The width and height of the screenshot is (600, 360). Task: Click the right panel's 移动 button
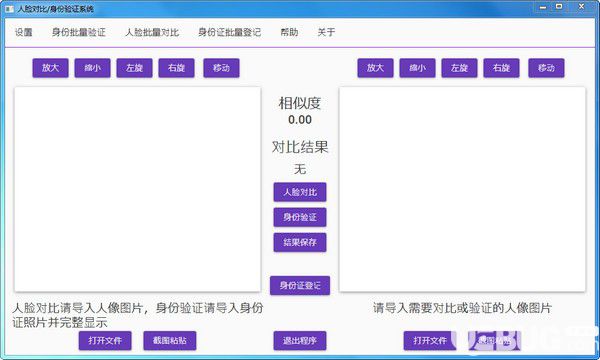(546, 68)
